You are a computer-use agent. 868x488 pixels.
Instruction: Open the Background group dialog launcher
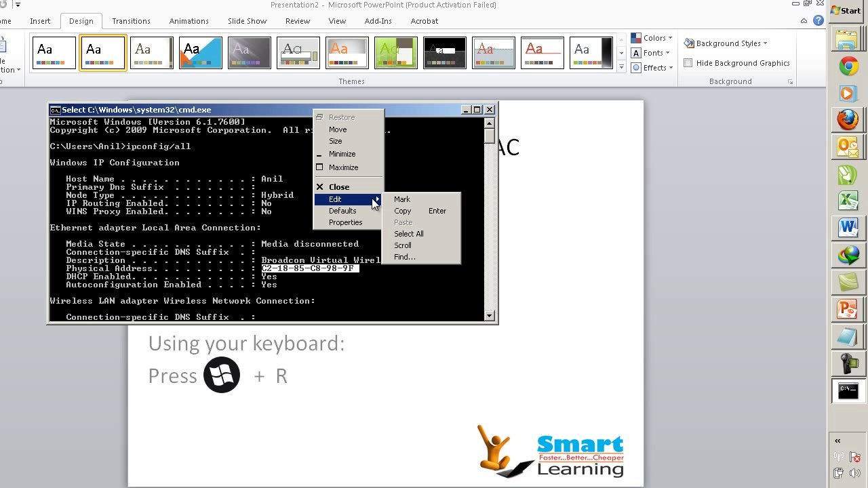point(790,82)
